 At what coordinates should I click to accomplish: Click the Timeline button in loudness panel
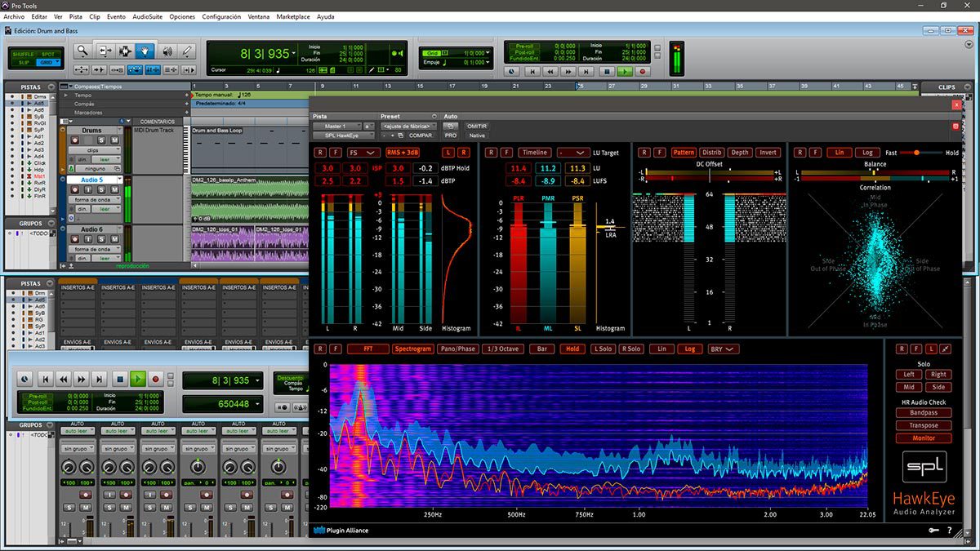pyautogui.click(x=535, y=153)
